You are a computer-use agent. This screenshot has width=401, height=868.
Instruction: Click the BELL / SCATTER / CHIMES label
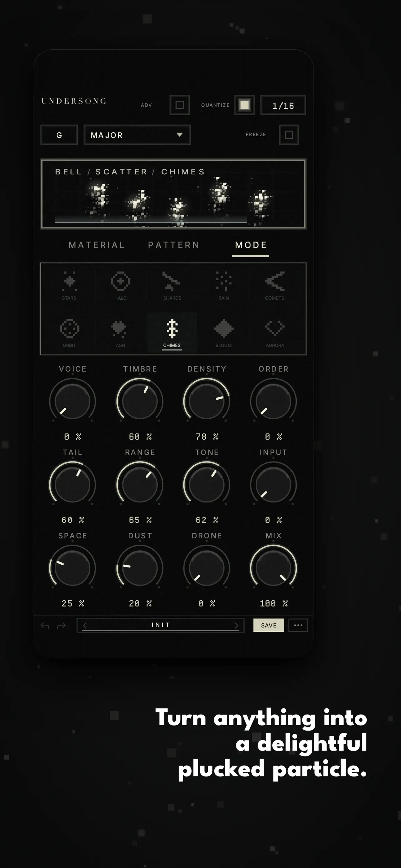point(130,172)
